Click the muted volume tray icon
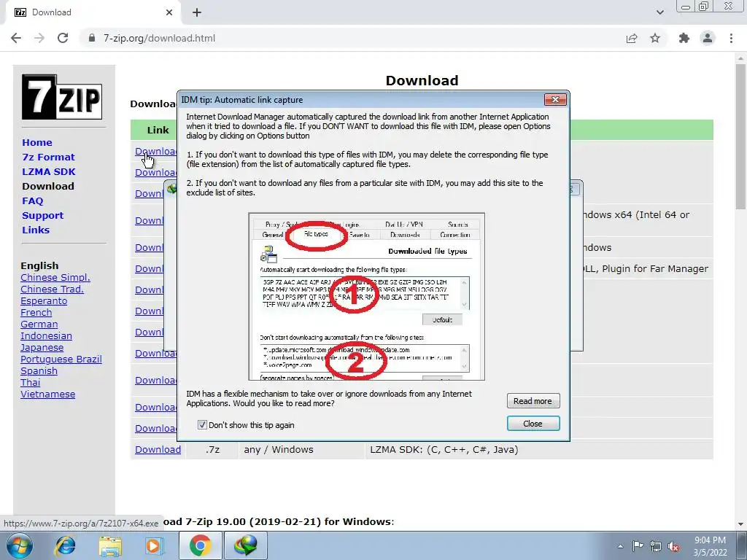Screen dimensions: 747x560 (674, 546)
